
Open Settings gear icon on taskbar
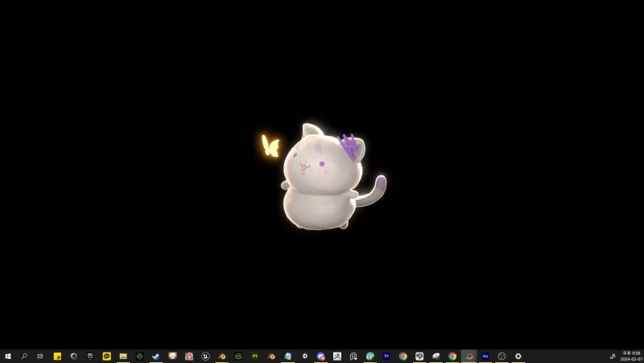(518, 356)
